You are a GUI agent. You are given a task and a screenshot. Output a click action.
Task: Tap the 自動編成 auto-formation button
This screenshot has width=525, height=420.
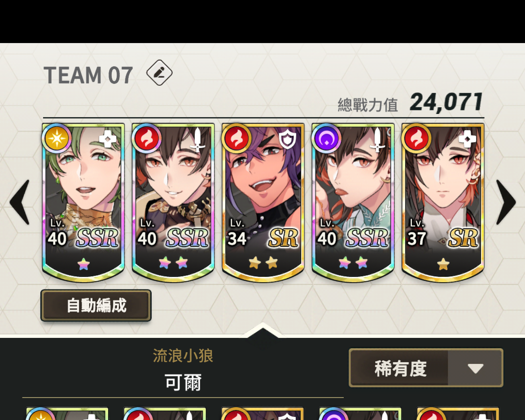point(96,306)
